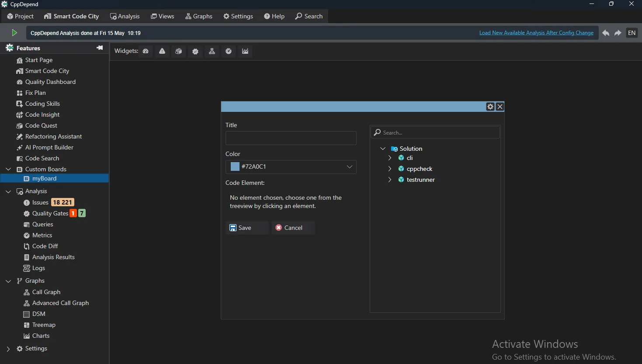The width and height of the screenshot is (642, 364).
Task: Open the Project menu
Action: [21, 16]
